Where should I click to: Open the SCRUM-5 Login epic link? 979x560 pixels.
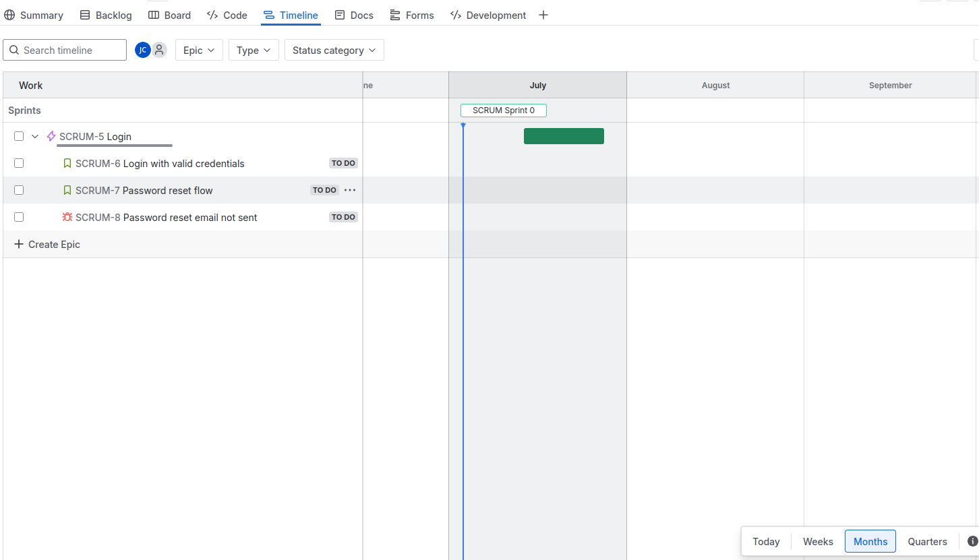click(95, 137)
